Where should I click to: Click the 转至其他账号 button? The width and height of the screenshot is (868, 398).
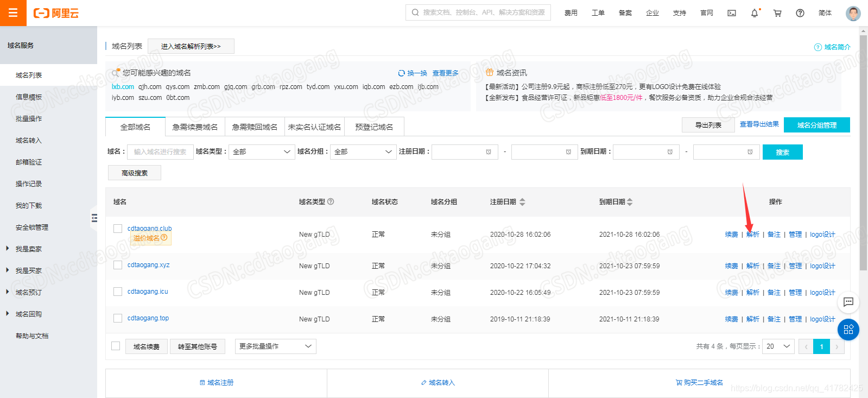click(x=198, y=346)
